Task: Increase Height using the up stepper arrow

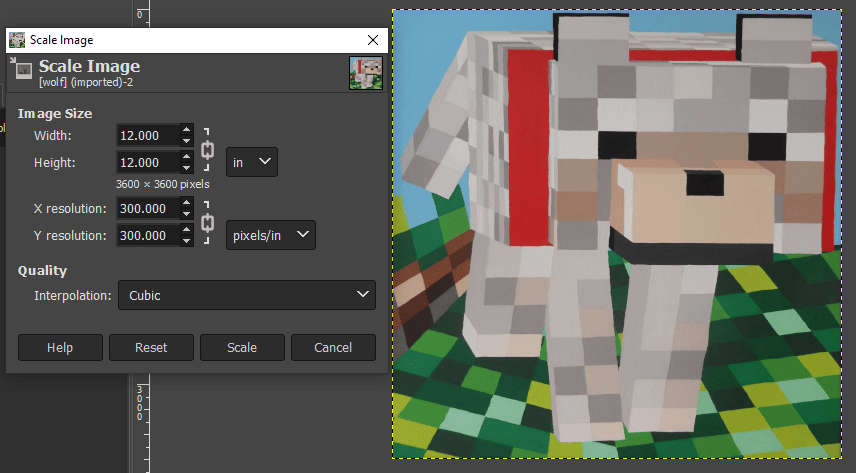Action: pyautogui.click(x=187, y=157)
